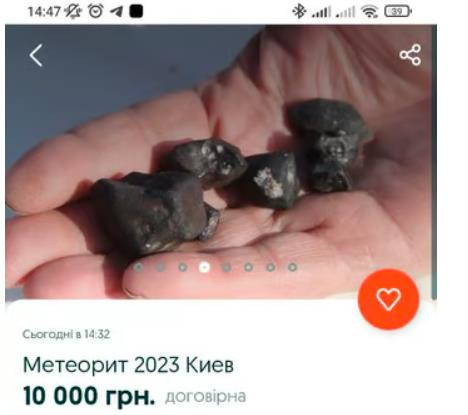Tap the Bluetooth status icon
The width and height of the screenshot is (468, 415).
tap(299, 11)
